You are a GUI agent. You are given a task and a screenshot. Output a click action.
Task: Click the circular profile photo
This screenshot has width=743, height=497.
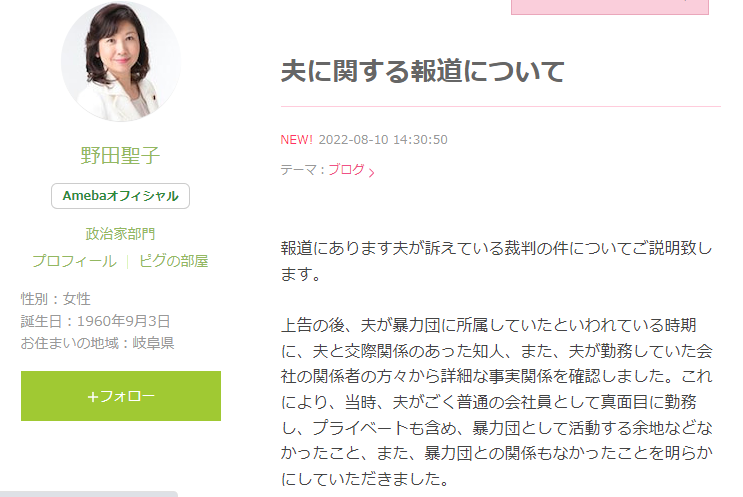(120, 62)
